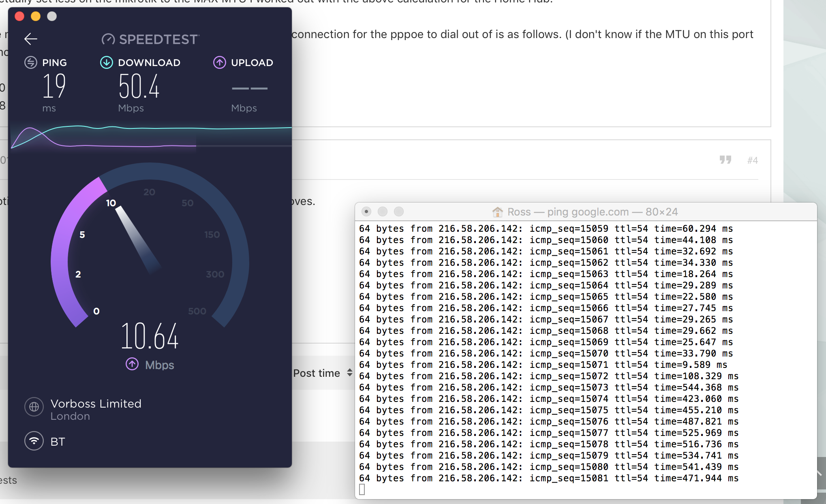This screenshot has height=504, width=826.
Task: Select the Vorboss Limited server name
Action: [x=96, y=404]
